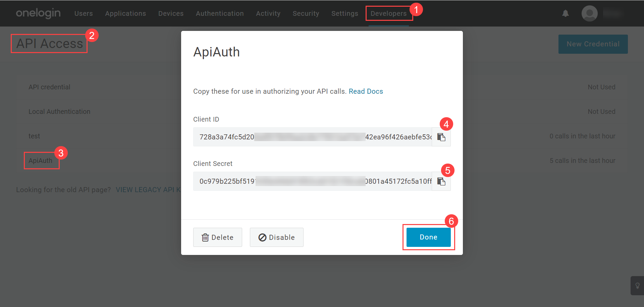Click the lightbulb help icon
644x307 pixels.
(637, 286)
